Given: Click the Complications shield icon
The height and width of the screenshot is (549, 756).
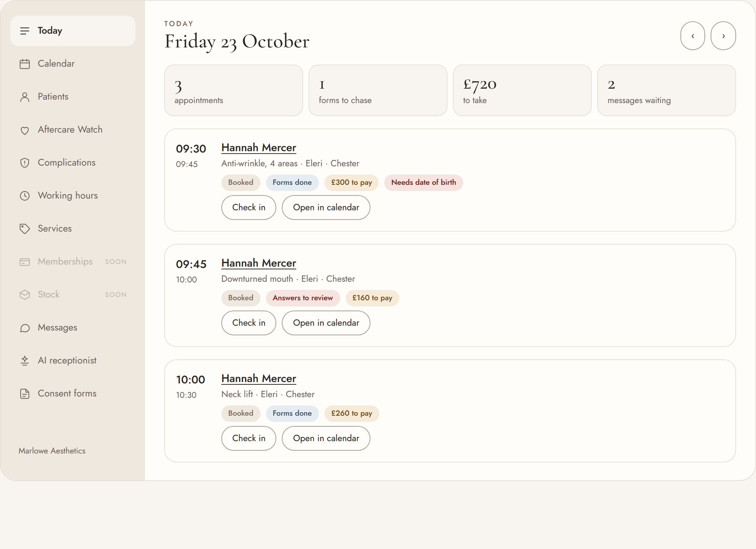Looking at the screenshot, I should (25, 163).
